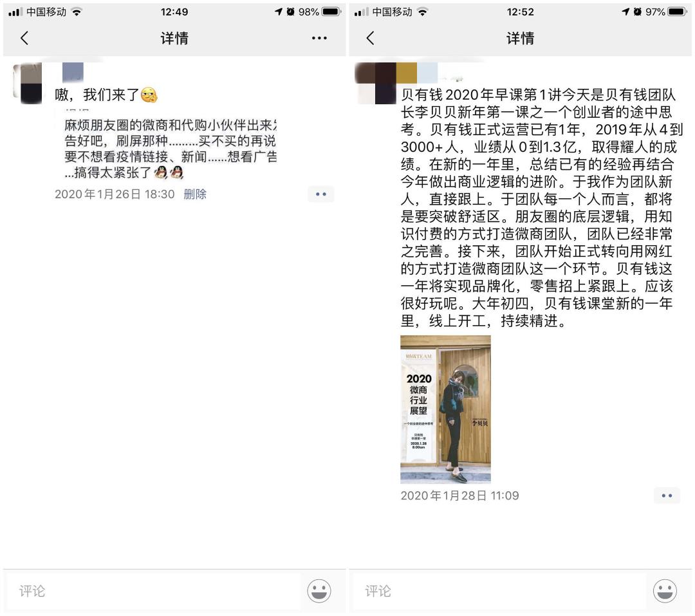Screen dimensions: 695x616
Task: Tap the 嗷，我们来了 post caption
Action: [x=106, y=95]
